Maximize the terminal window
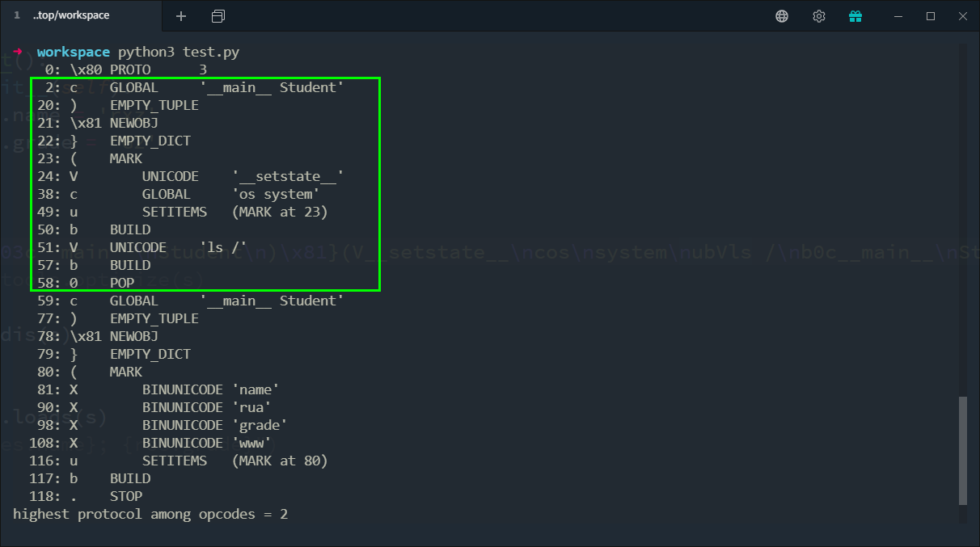The image size is (980, 547). click(x=931, y=16)
